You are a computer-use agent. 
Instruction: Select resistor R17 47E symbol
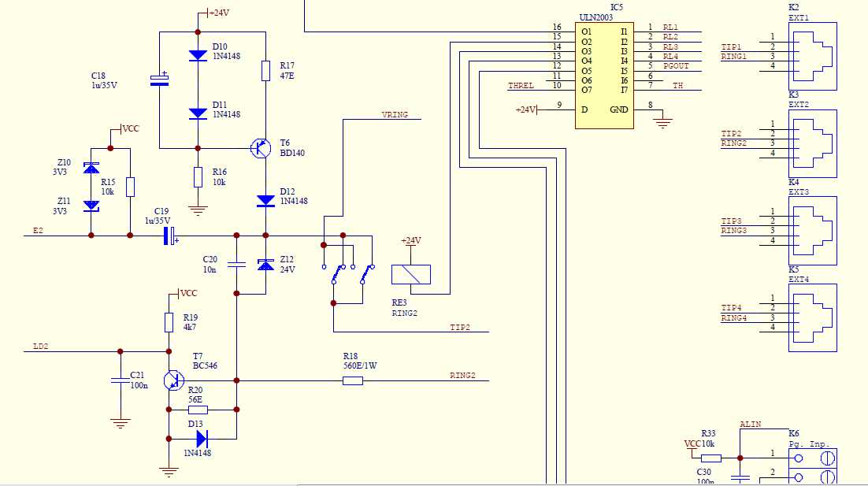pos(265,71)
